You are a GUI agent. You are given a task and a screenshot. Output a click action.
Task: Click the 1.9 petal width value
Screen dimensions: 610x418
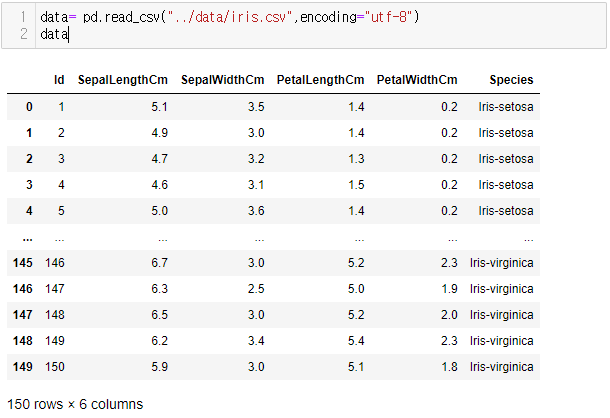pyautogui.click(x=449, y=289)
